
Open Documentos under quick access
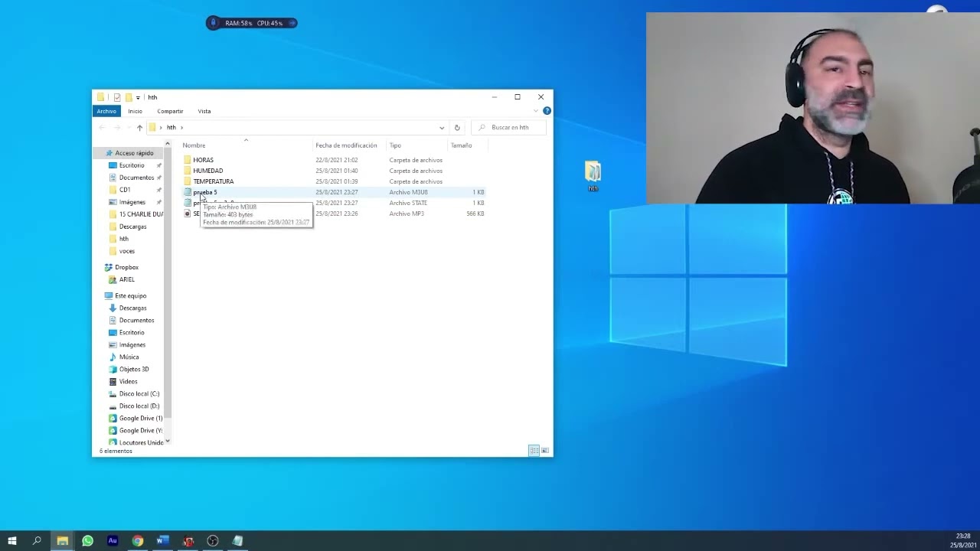(136, 178)
